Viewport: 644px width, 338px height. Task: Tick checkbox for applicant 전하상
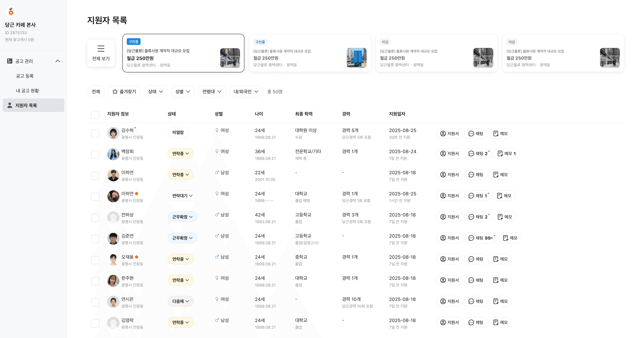pos(95,218)
